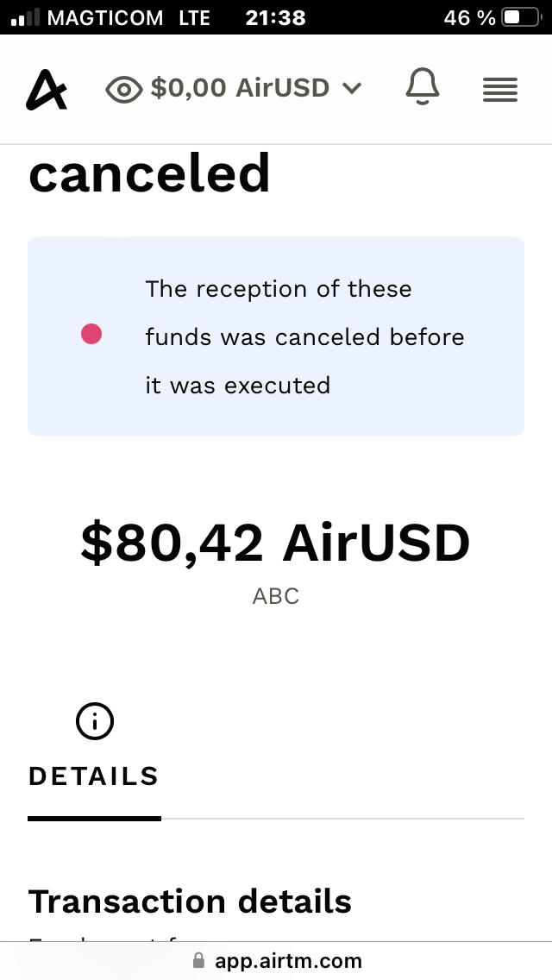This screenshot has height=980, width=552.
Task: Click the ABC label under amount
Action: click(276, 596)
